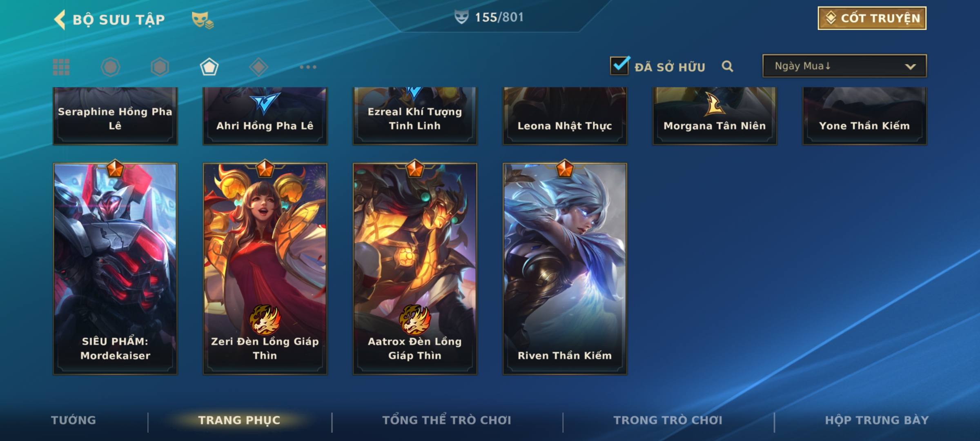Open Riven Thần Kiếm skin card
The width and height of the screenshot is (980, 441).
tap(565, 268)
